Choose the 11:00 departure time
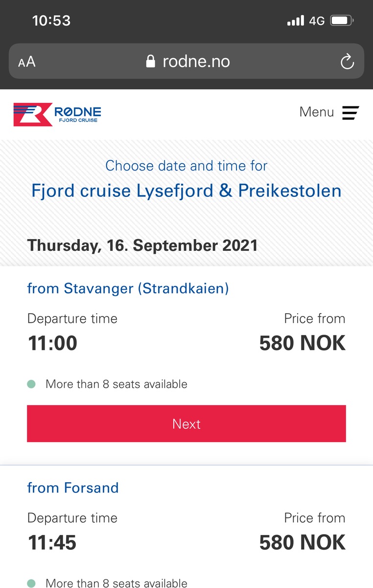Screen dimensions: 373x588 click(x=52, y=343)
